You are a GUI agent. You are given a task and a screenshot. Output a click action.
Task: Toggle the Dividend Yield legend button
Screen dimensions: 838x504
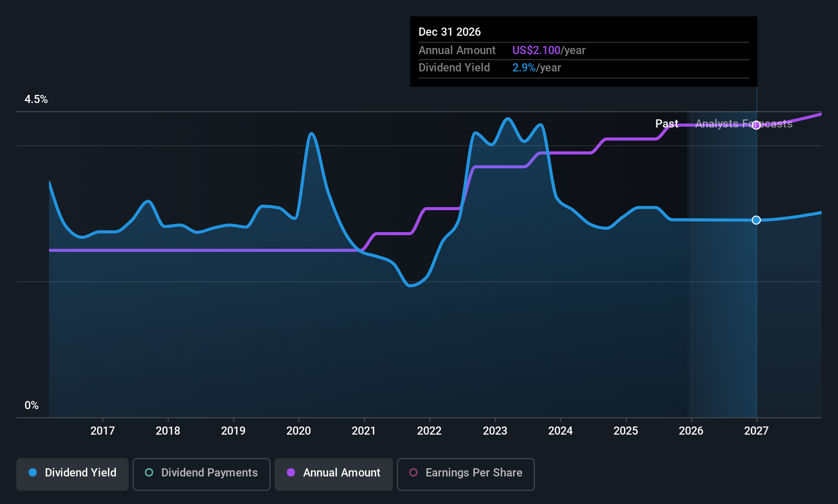click(x=72, y=474)
